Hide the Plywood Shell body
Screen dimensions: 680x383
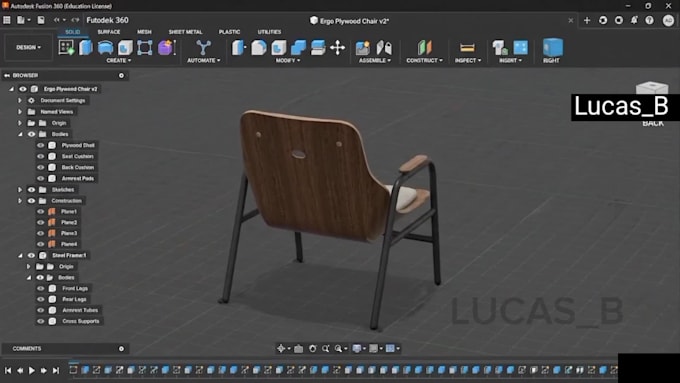pyautogui.click(x=41, y=145)
